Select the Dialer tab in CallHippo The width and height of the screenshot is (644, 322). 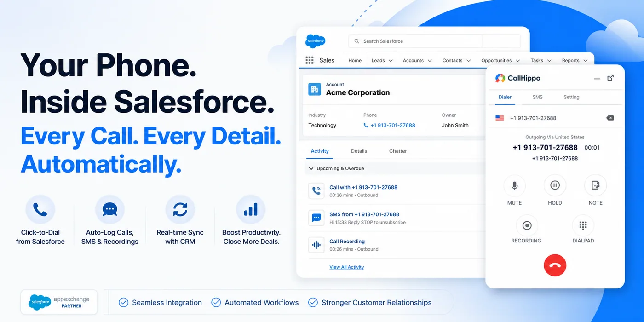(x=505, y=97)
